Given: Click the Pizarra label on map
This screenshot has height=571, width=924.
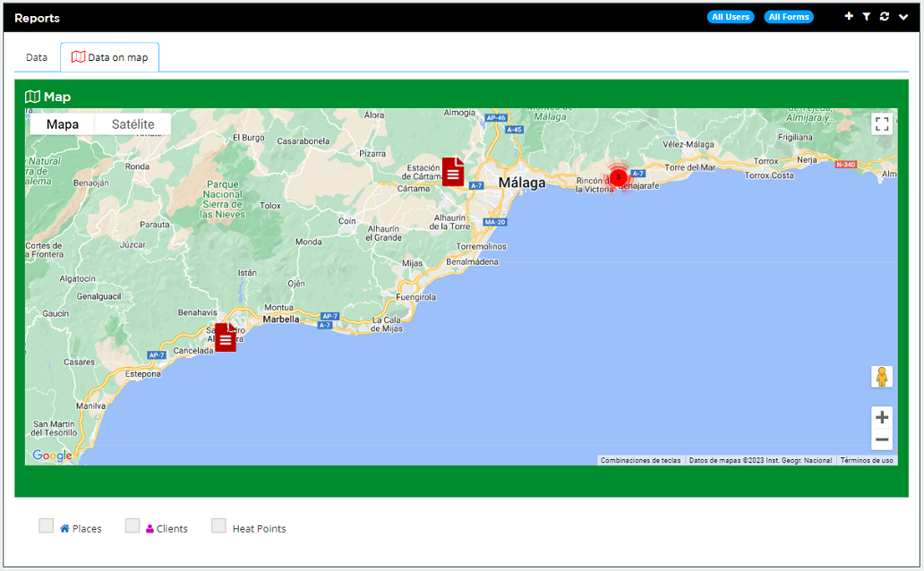Looking at the screenshot, I should coord(372,153).
